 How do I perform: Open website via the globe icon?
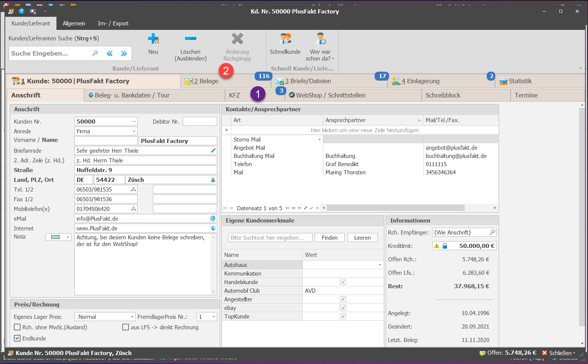coord(213,228)
